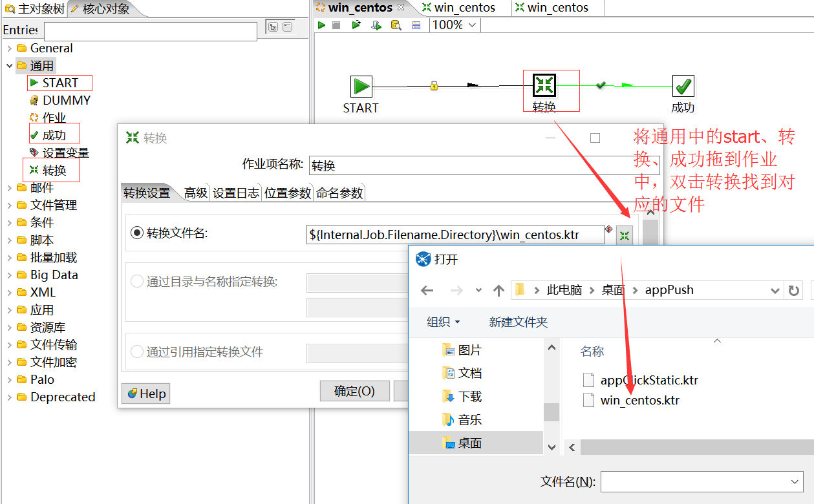
Task: Click the 桌面 segment in the address bar
Action: click(x=613, y=290)
